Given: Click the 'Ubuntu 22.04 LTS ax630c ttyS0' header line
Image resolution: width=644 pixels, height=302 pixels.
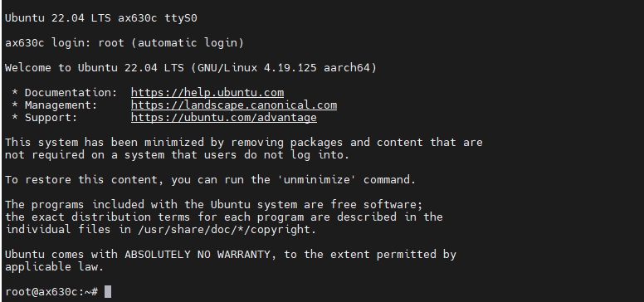Looking at the screenshot, I should 101,18.
